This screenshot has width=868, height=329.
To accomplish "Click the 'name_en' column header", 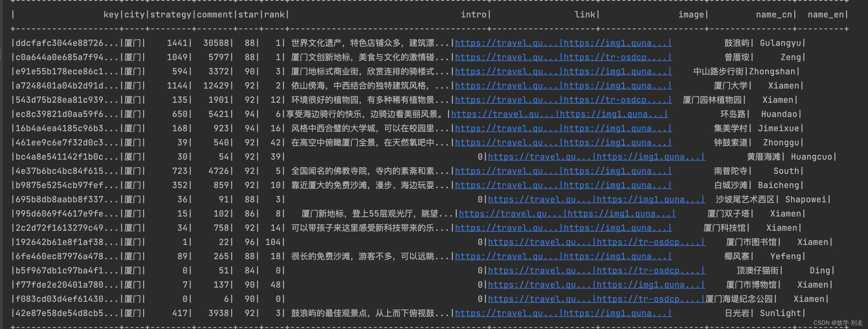I will tap(826, 15).
